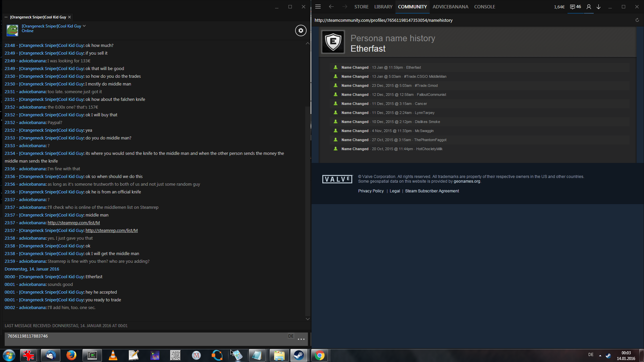Open the Privacy Policy link
Image resolution: width=644 pixels, height=362 pixels.
[x=371, y=191]
